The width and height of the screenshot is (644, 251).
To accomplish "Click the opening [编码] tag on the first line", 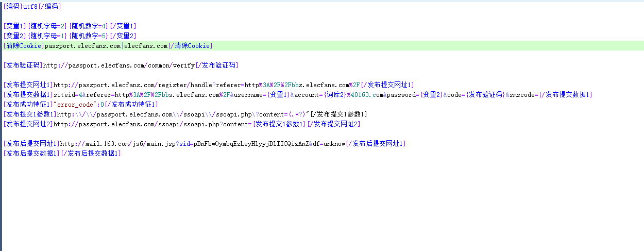I will 12,7.
